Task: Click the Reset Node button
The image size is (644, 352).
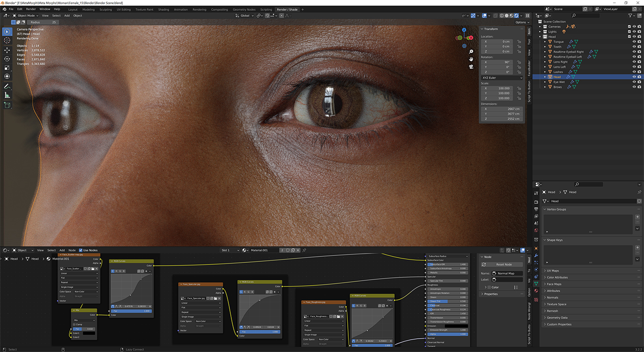Action: coord(503,264)
